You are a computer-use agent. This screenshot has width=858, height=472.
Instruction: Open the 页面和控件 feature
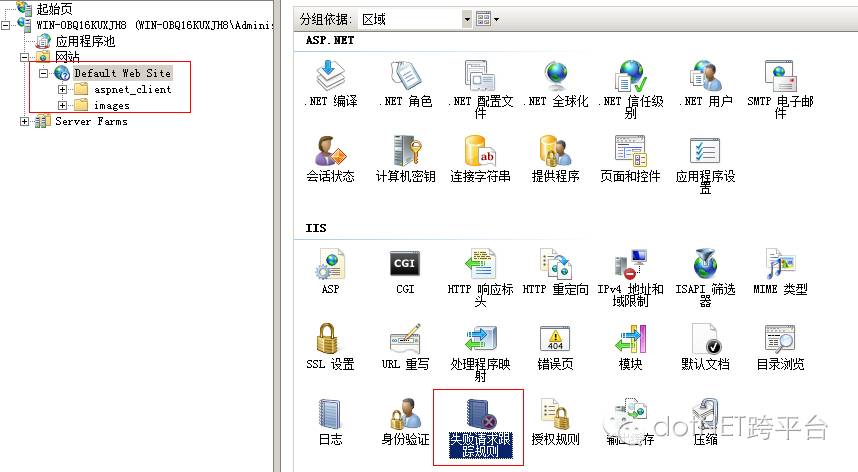pos(630,159)
